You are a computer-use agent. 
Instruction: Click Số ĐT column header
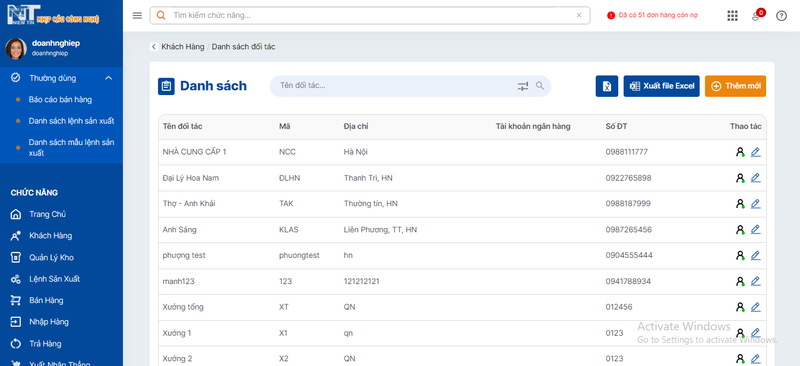tap(616, 127)
